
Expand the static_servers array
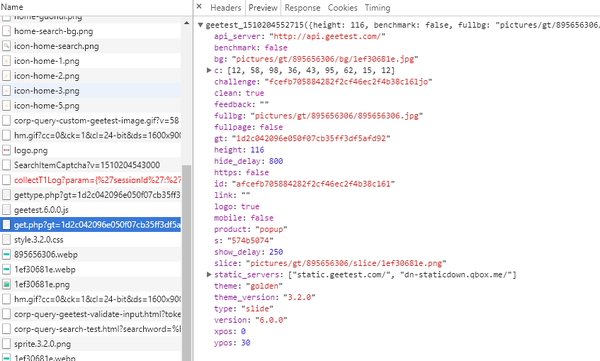click(x=209, y=274)
